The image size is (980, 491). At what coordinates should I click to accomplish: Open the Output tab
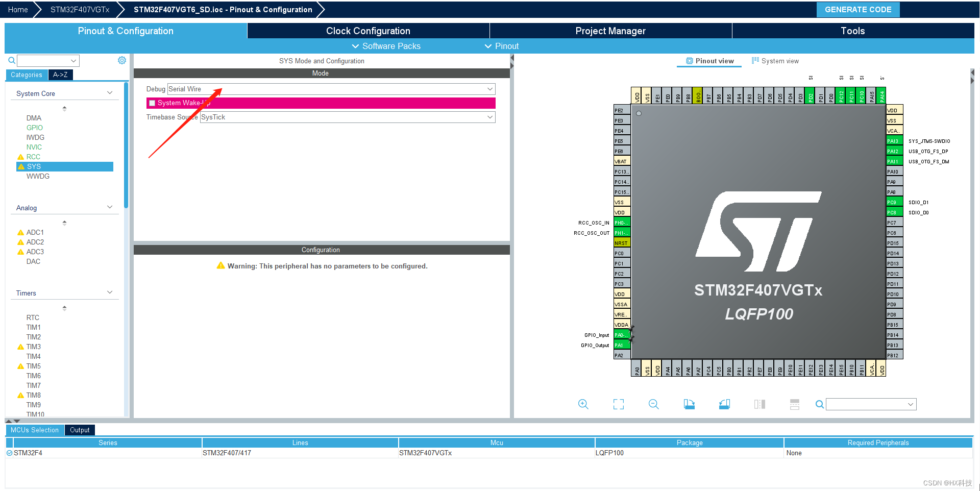pos(80,430)
